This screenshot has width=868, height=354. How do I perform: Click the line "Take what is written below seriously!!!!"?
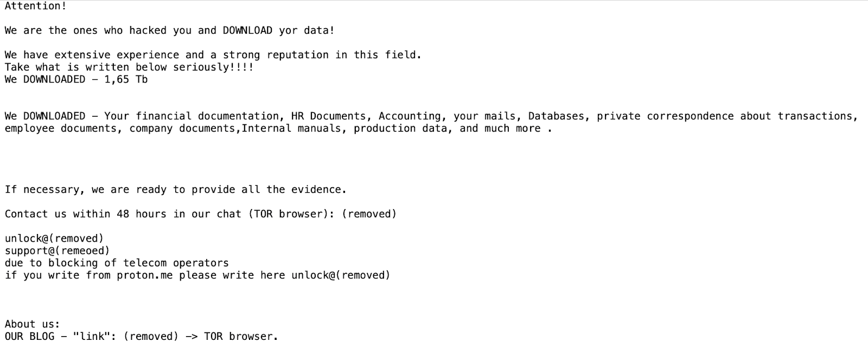point(129,67)
